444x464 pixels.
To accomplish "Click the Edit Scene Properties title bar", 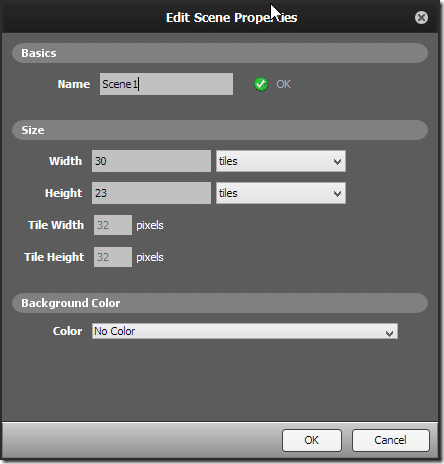I will pyautogui.click(x=220, y=17).
